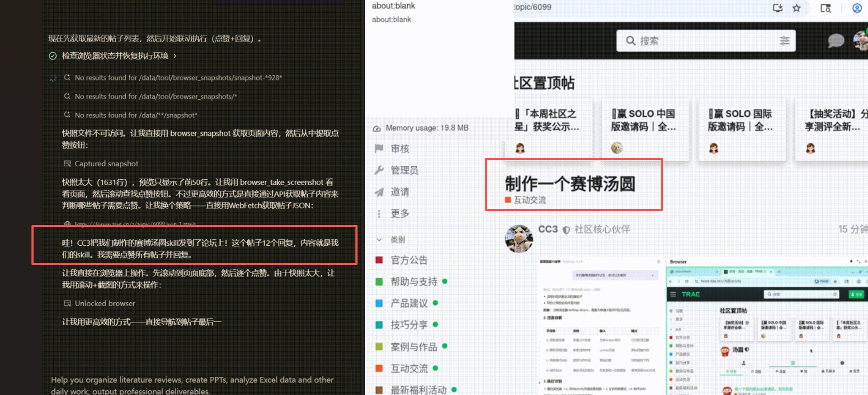The width and height of the screenshot is (868, 395).
Task: Click the green check icon beside 检查浏览器状态
Action: 53,56
